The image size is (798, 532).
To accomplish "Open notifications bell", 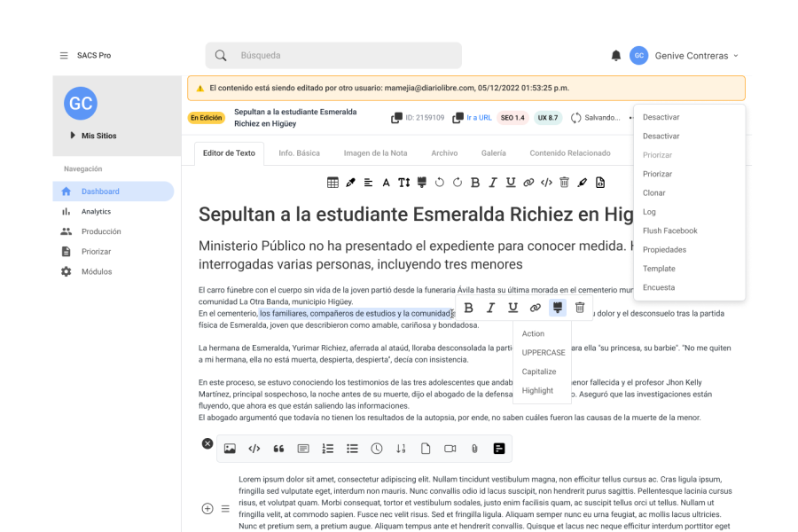I will point(616,56).
